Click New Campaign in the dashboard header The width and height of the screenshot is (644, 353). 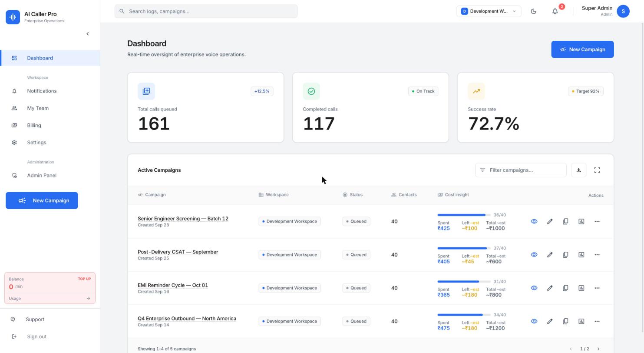tap(582, 50)
